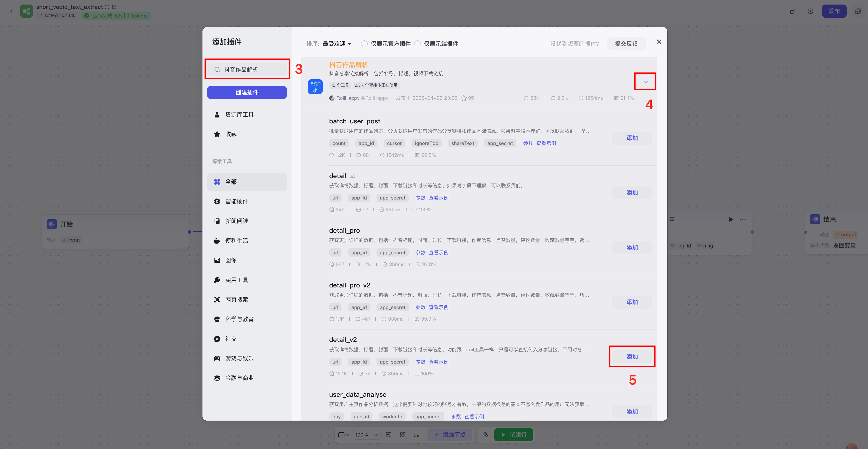Open 参数 link for detail_v2
This screenshot has width=868, height=449.
tap(420, 362)
